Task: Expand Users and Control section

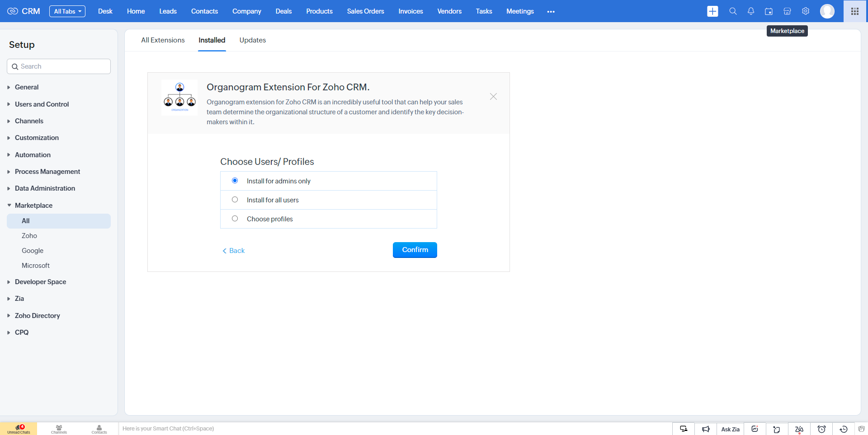Action: coord(42,104)
